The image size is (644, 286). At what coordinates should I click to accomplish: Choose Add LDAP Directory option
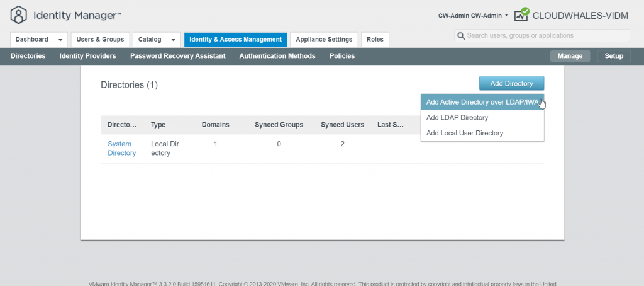(x=482, y=118)
